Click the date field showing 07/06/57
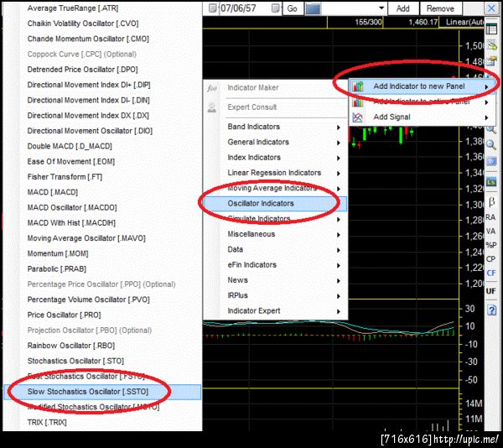Screen dimensions: 503x448 pyautogui.click(x=244, y=8)
